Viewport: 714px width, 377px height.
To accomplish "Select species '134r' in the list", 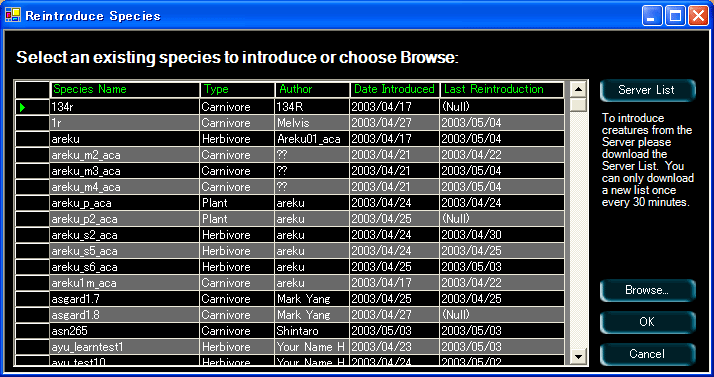I will point(125,107).
